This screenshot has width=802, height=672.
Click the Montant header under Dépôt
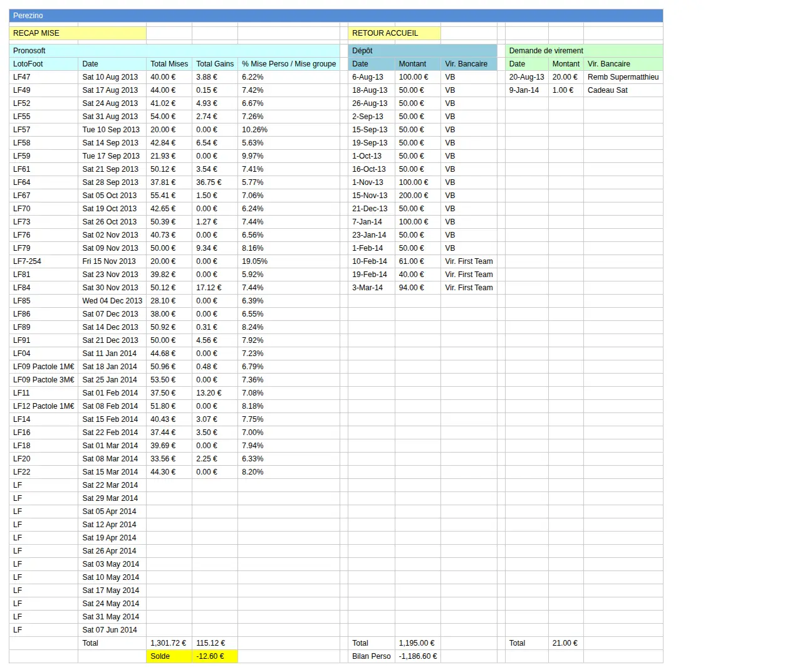click(x=418, y=64)
